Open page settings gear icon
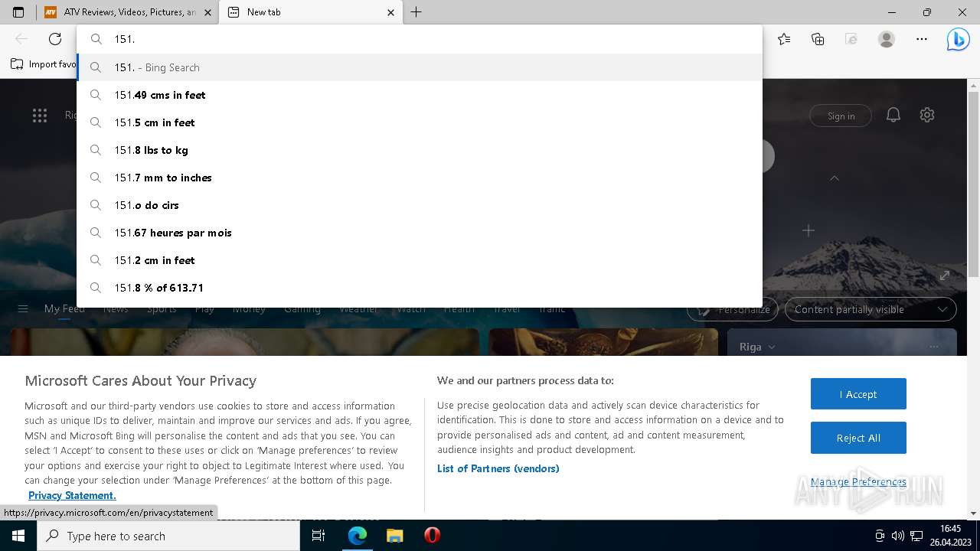 pos(927,115)
